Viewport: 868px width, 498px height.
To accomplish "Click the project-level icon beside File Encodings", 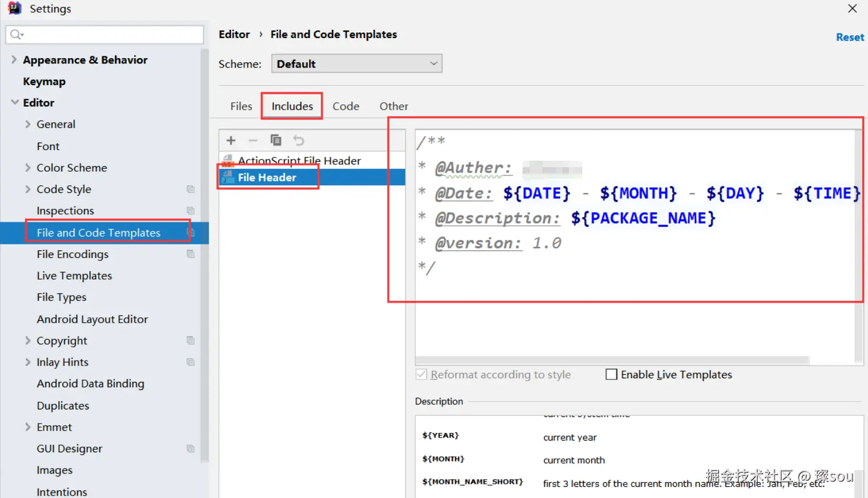I will click(191, 254).
